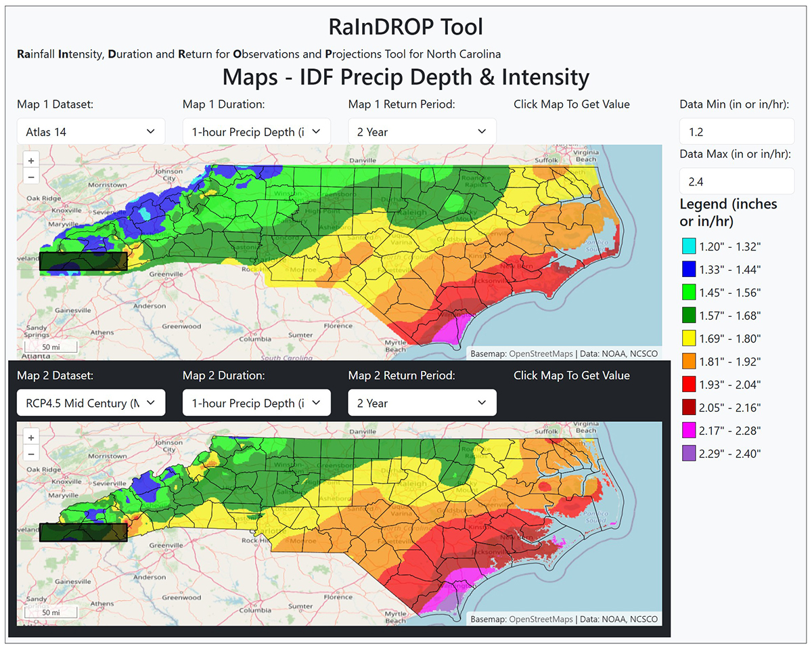Viewport: 812px width, 646px height.
Task: Zoom out on Map 2 using the minus icon
Action: pos(30,453)
